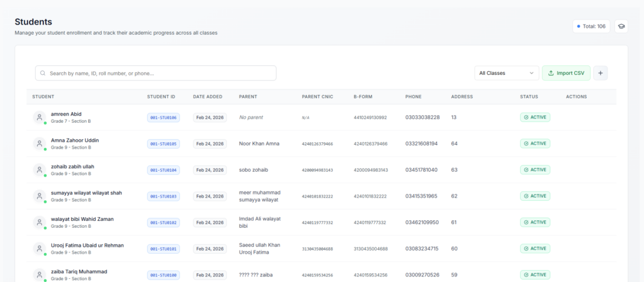Click zohaib zabih ullah's avatar icon

pos(40,170)
